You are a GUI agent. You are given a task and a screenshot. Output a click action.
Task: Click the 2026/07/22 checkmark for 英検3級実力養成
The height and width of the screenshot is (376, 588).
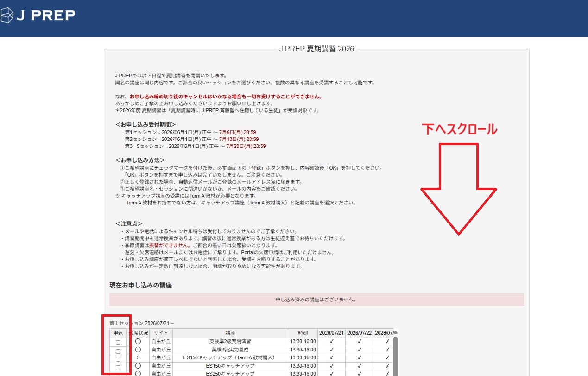[359, 350]
